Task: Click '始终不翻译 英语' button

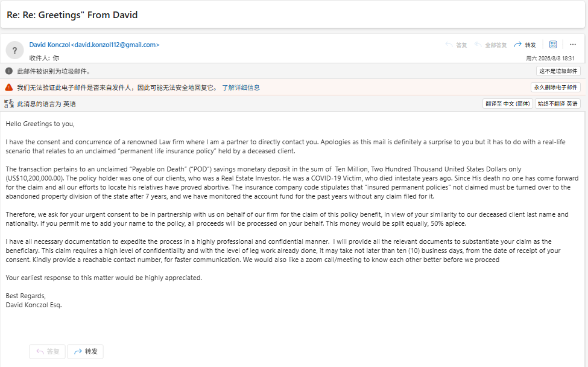Action: coord(557,104)
